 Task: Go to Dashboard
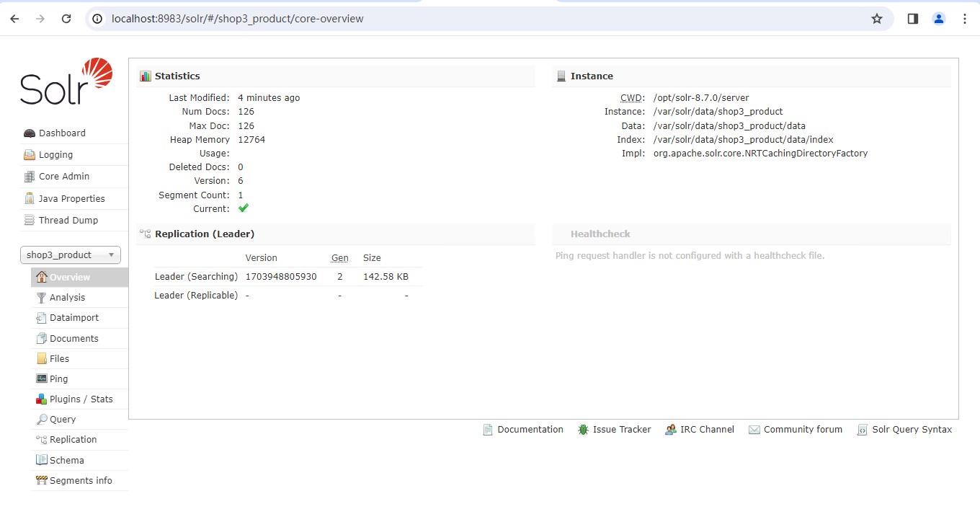click(x=62, y=133)
